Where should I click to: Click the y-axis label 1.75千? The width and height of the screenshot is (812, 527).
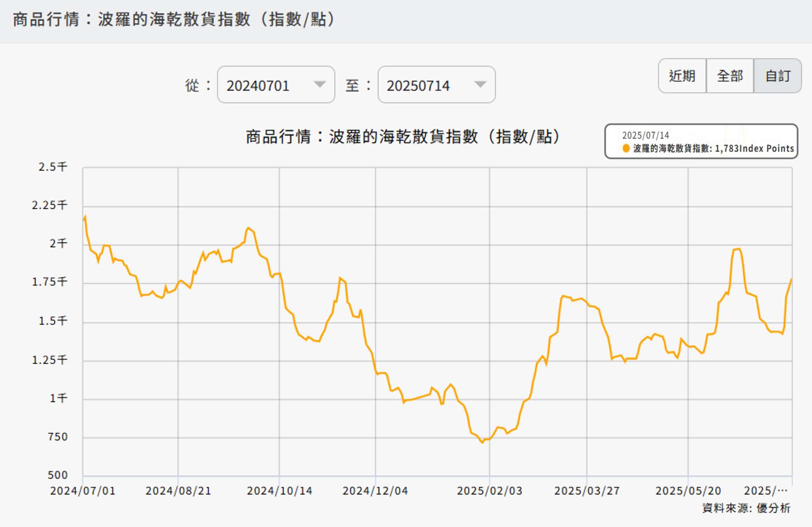coord(49,282)
